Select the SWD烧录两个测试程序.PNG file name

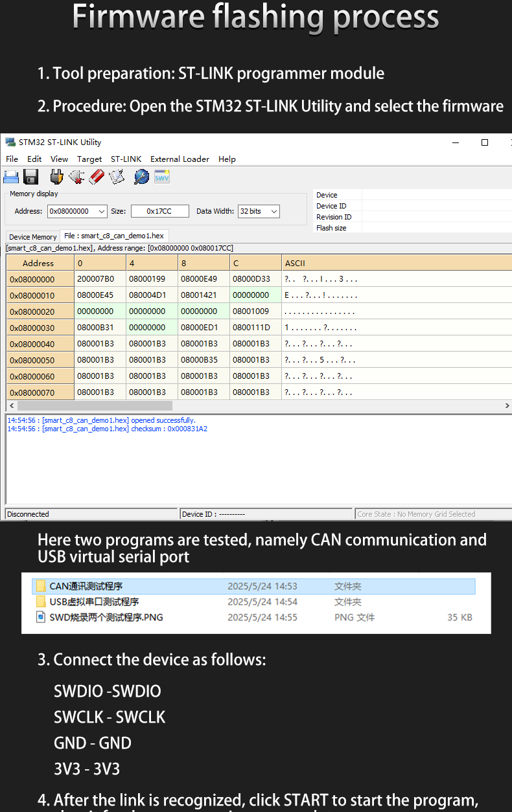[106, 618]
